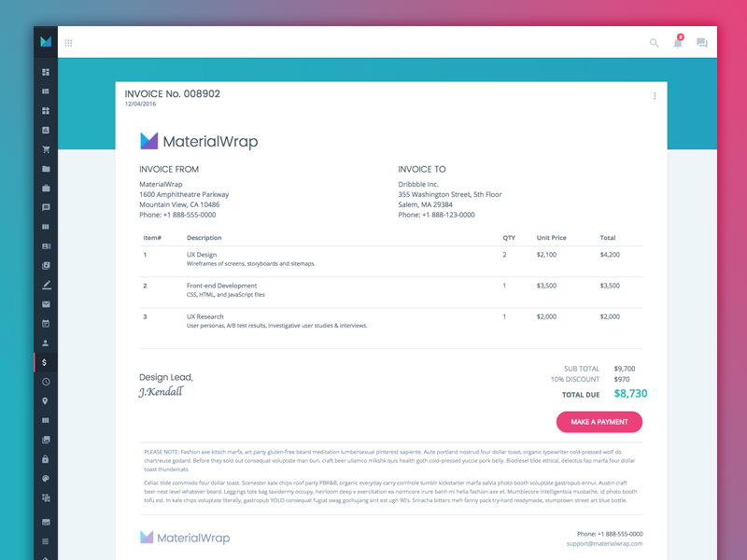Select the folder icon in sidebar

pos(46,169)
